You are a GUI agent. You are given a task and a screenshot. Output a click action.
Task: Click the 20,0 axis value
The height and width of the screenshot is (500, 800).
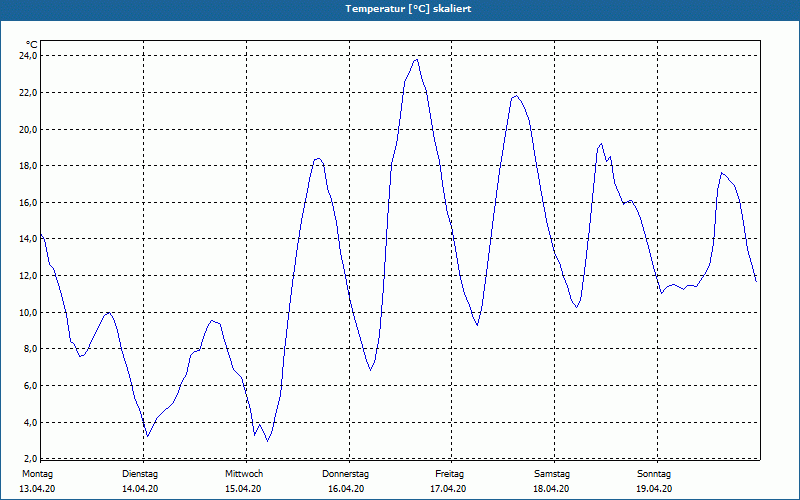coord(29,129)
